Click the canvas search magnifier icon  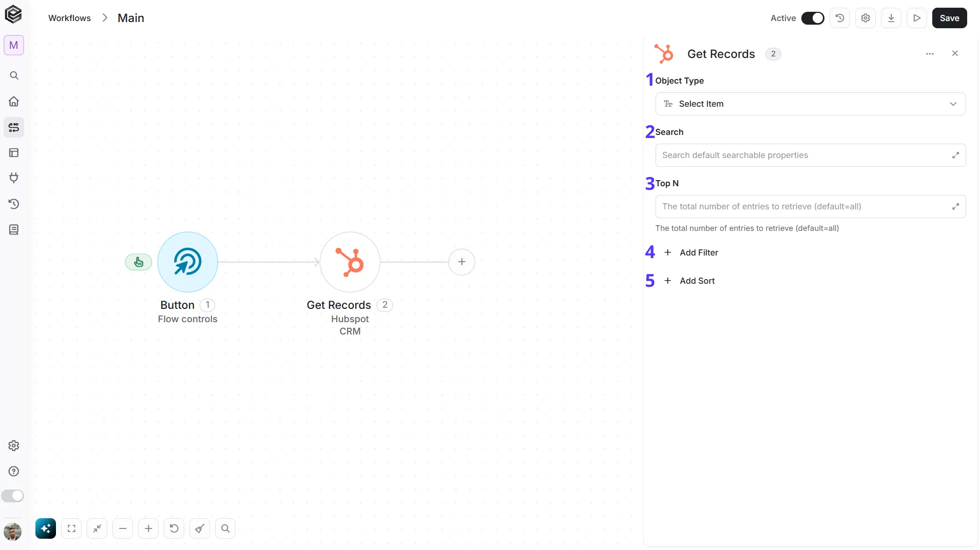(x=225, y=528)
